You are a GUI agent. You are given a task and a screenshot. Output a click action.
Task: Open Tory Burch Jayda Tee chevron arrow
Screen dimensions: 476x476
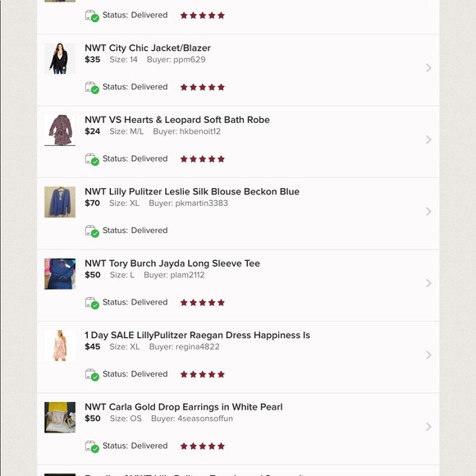point(428,283)
